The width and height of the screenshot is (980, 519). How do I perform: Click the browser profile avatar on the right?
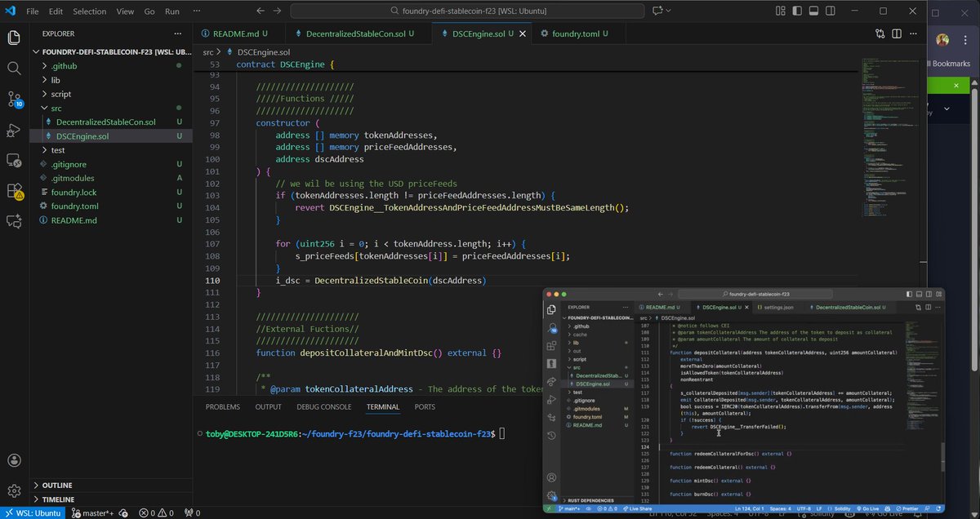pos(942,40)
